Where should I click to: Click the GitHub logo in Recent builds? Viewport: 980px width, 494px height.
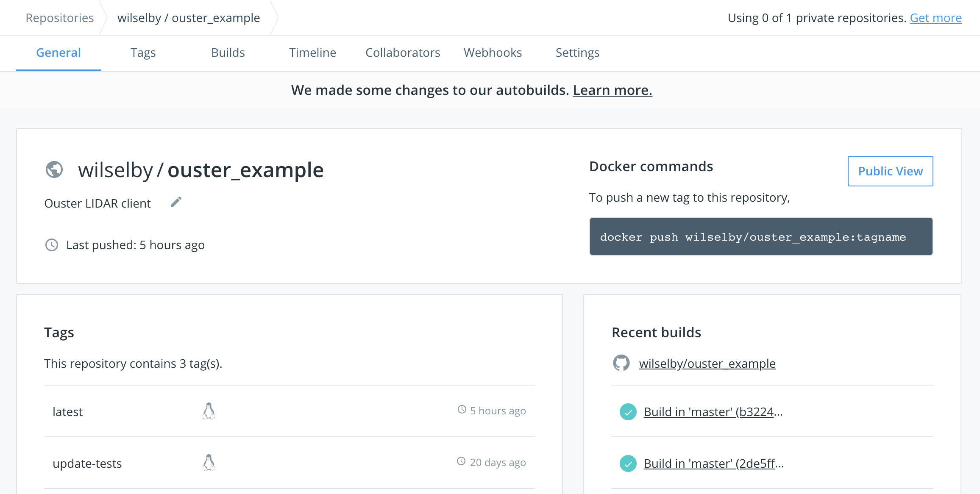[621, 363]
